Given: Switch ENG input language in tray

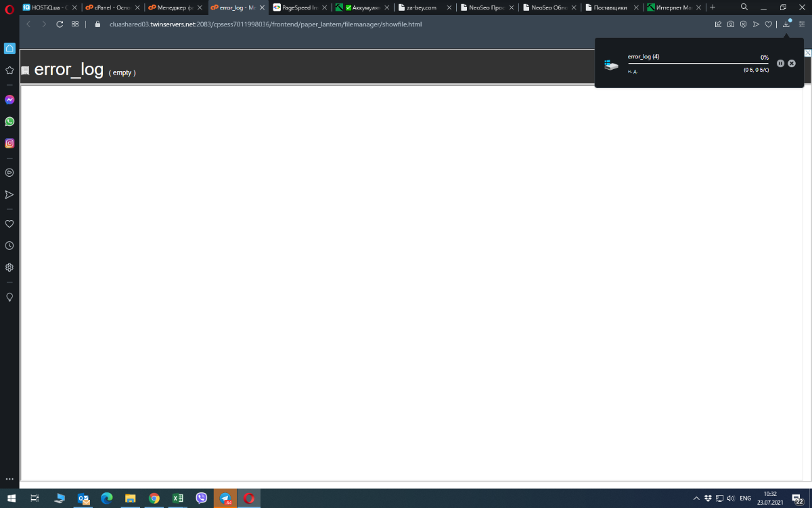Looking at the screenshot, I should tap(746, 499).
